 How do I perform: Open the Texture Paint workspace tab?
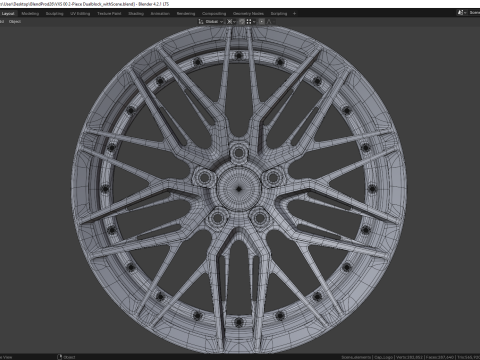tap(109, 14)
